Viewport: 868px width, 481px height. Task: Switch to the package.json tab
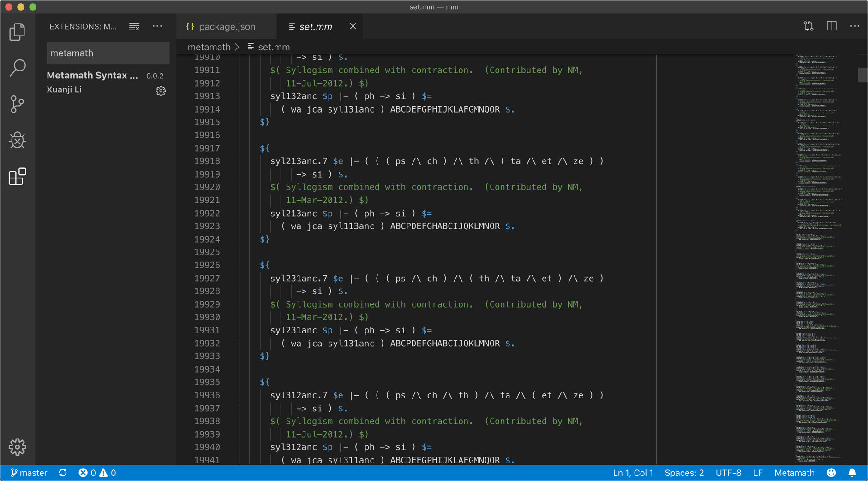point(227,27)
